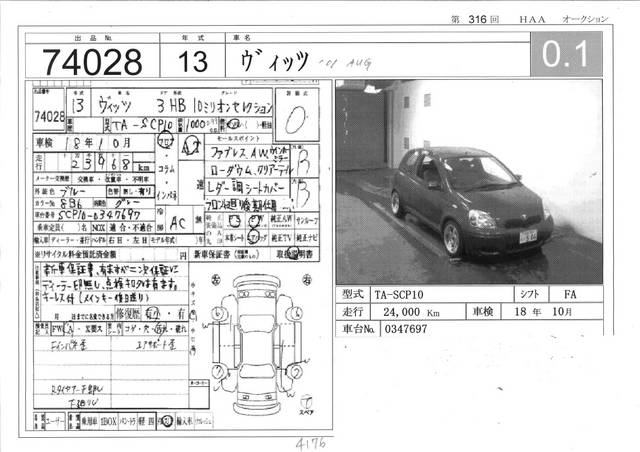This screenshot has height=452, width=640.
Task: Click the handwritten TA-SCP10 model code in form
Action: point(142,125)
